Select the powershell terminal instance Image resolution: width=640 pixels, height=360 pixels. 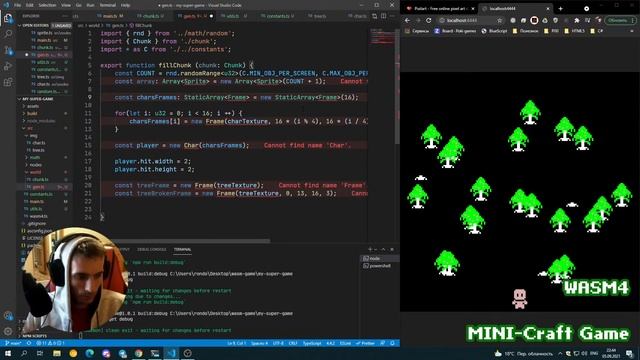pyautogui.click(x=380, y=266)
